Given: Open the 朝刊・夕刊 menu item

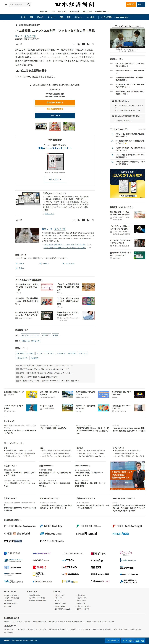Looking at the screenshot, I should coord(44,11).
